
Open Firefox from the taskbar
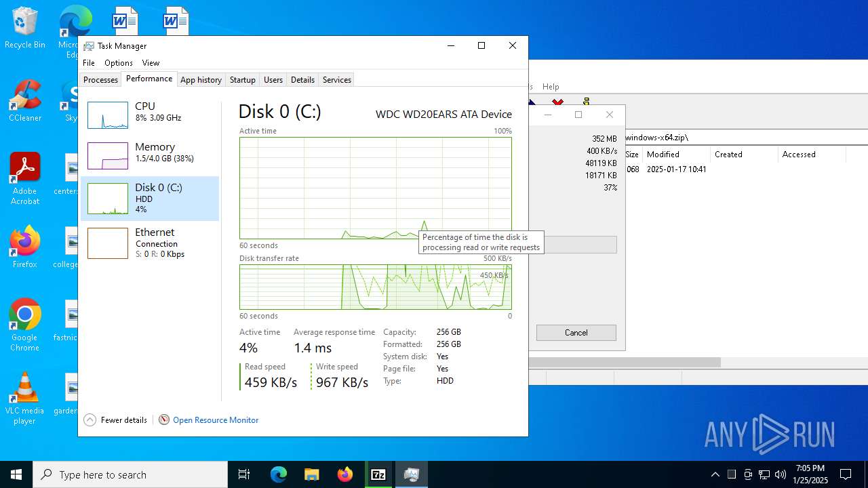pos(345,474)
